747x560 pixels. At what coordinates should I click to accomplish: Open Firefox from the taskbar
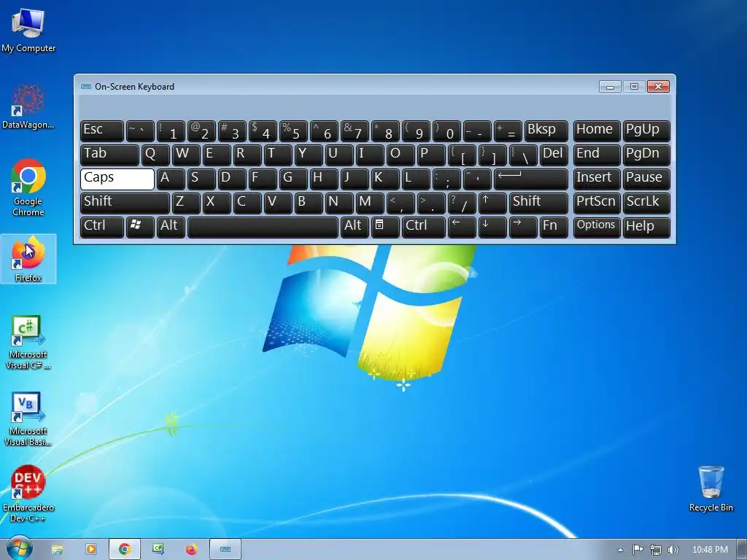pos(192,550)
